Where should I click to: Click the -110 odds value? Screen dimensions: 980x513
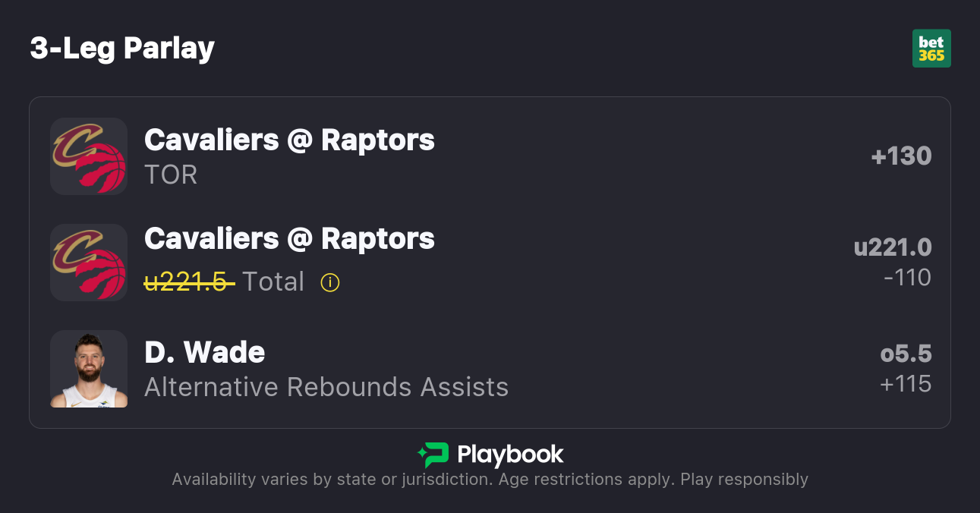(907, 278)
